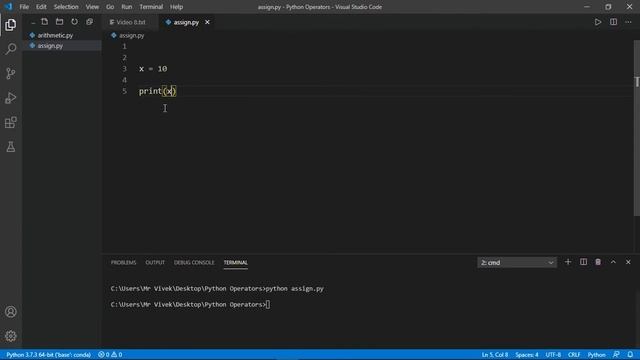Viewport: 640px width, 360px height.
Task: Open the Extensions view
Action: click(11, 122)
